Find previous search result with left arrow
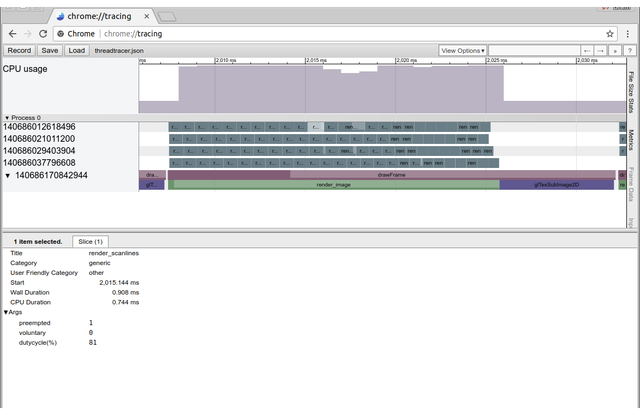Screen dimensions: 640x415 pos(587,51)
